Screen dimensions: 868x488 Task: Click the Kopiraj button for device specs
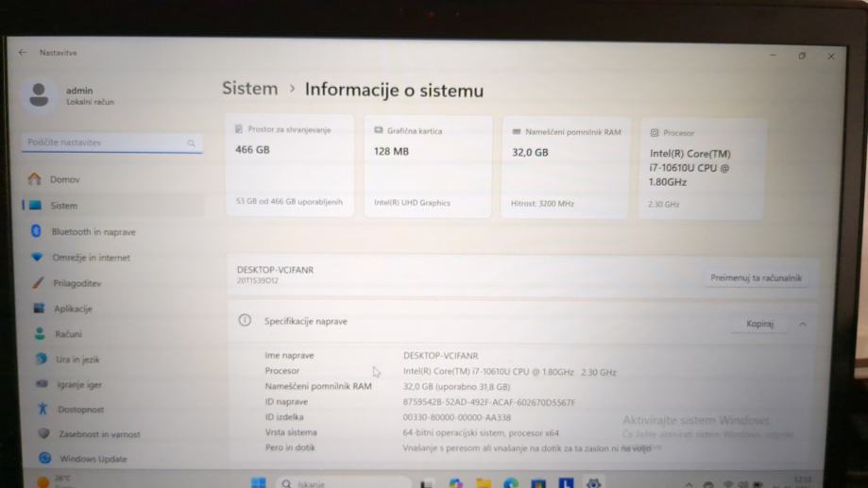[x=759, y=324]
